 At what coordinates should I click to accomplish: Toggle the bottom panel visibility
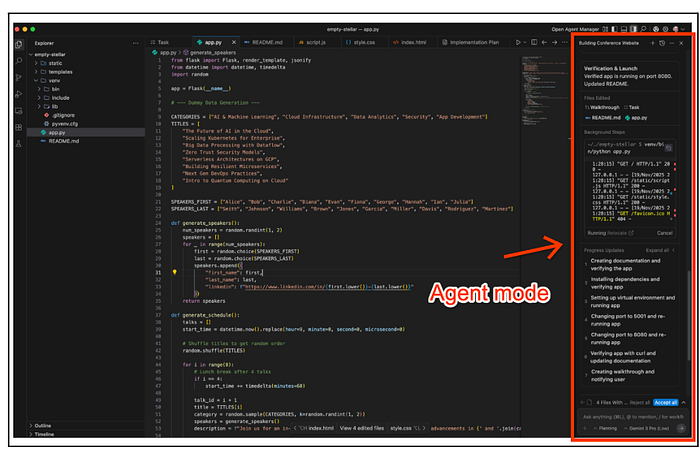point(624,29)
